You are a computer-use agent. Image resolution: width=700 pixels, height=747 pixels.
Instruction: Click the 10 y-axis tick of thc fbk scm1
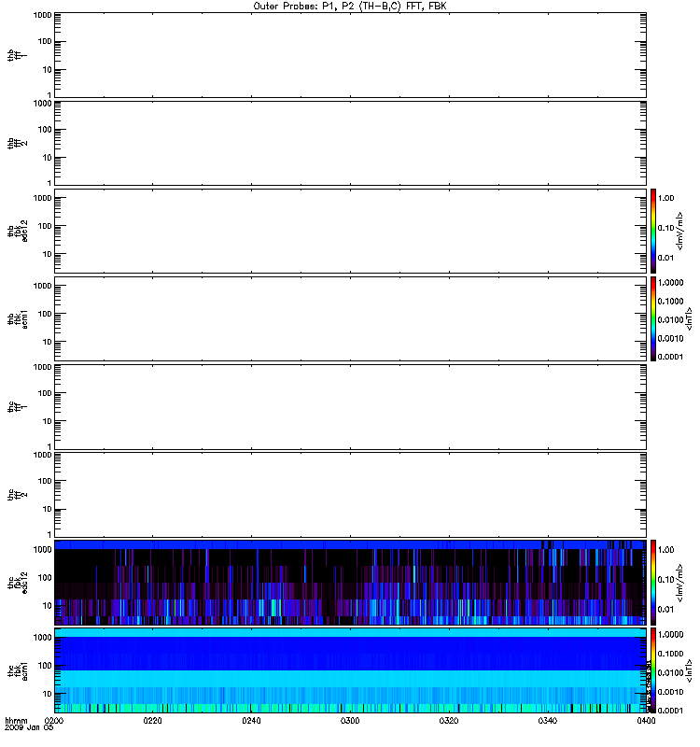tap(48, 694)
